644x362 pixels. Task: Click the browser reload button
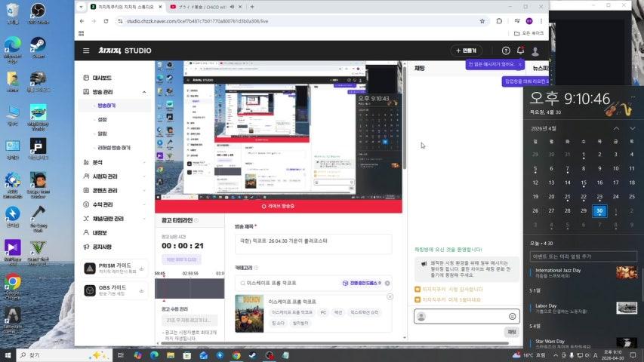point(106,21)
